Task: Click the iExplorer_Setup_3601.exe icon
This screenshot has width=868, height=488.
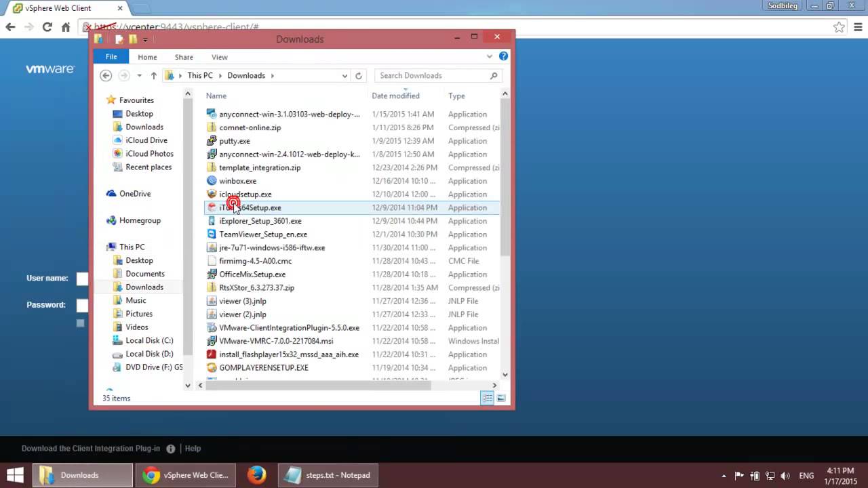Action: tap(212, 221)
